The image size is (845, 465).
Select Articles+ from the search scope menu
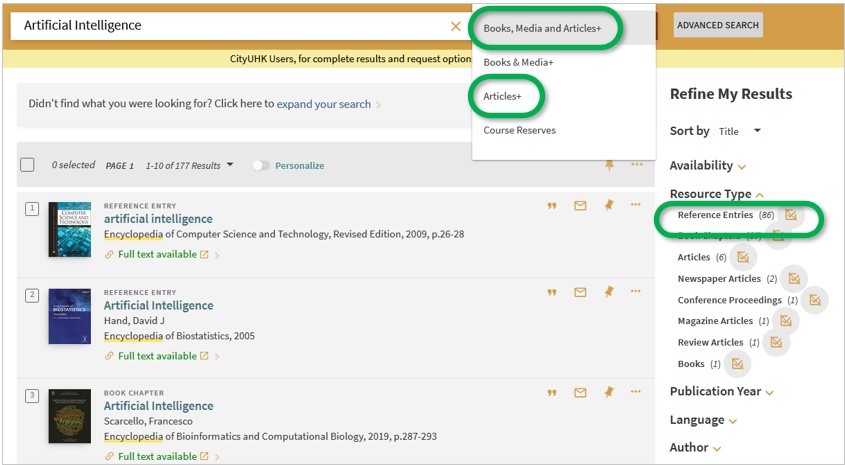pos(503,97)
